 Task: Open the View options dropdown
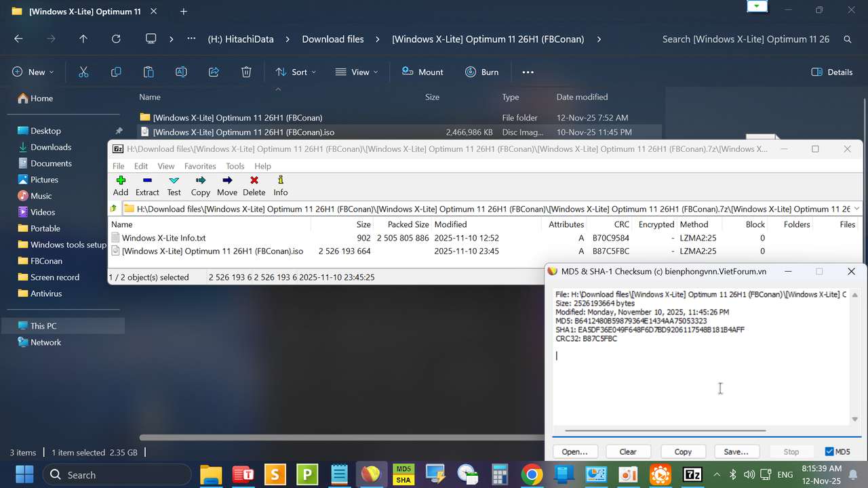[x=356, y=72]
